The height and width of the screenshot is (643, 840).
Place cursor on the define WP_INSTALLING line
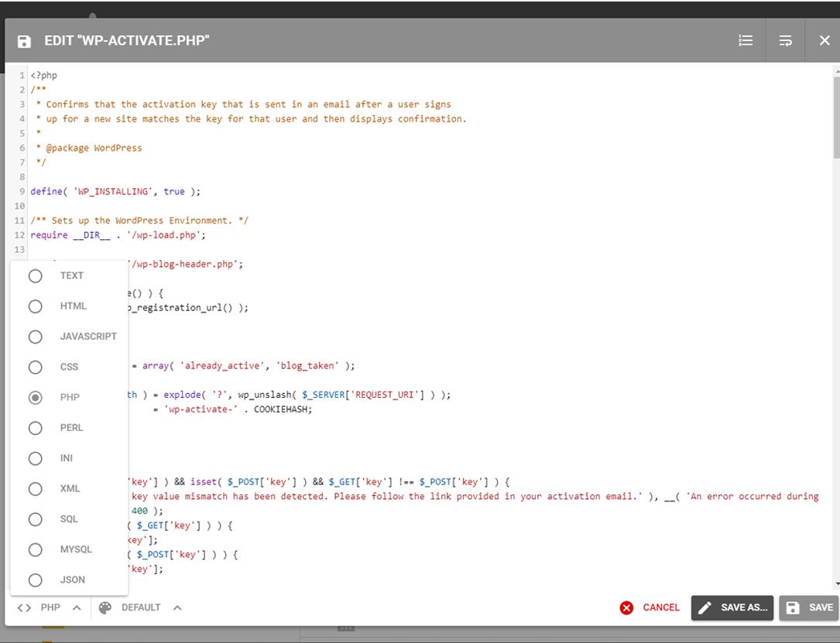(116, 191)
